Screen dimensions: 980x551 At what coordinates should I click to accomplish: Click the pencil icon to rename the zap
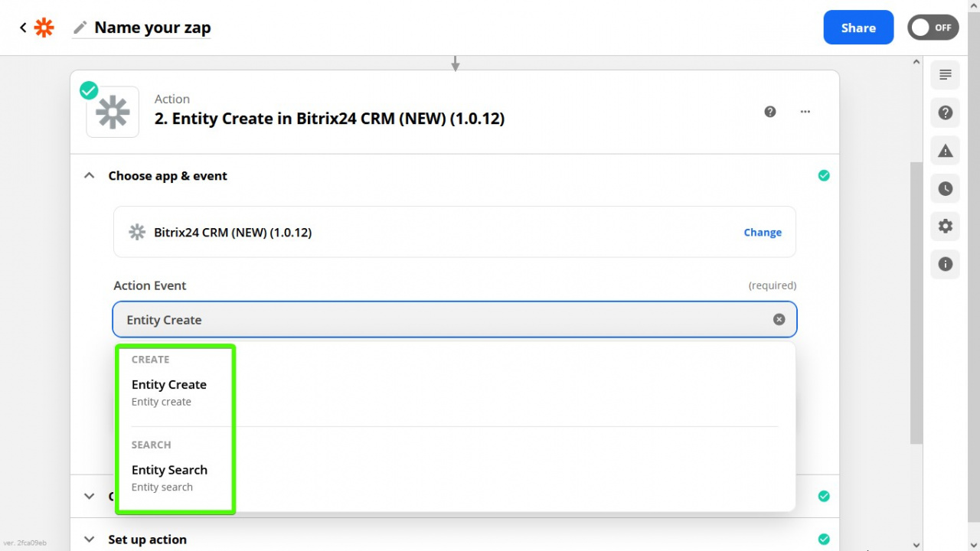pyautogui.click(x=80, y=28)
